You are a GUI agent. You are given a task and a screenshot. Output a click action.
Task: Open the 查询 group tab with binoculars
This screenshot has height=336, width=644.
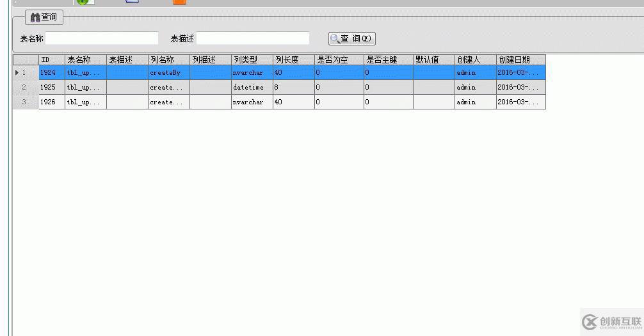(44, 17)
